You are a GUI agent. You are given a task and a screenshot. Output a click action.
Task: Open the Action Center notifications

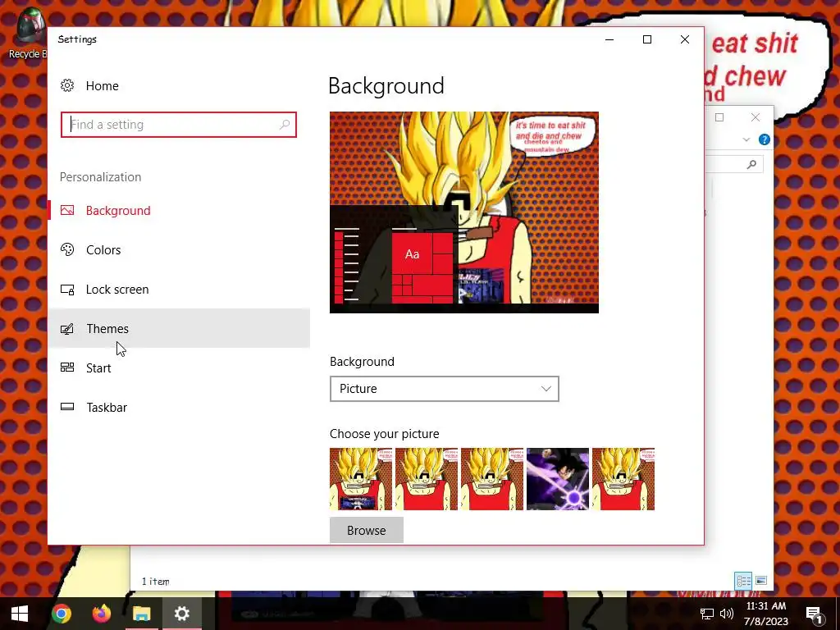click(815, 614)
